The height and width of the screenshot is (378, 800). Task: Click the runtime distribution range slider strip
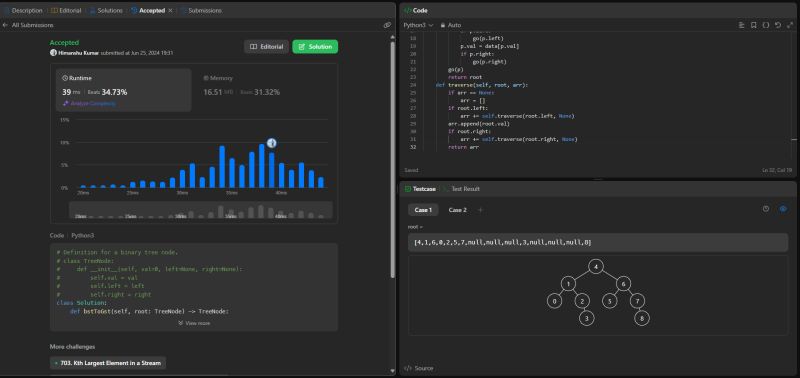point(201,210)
